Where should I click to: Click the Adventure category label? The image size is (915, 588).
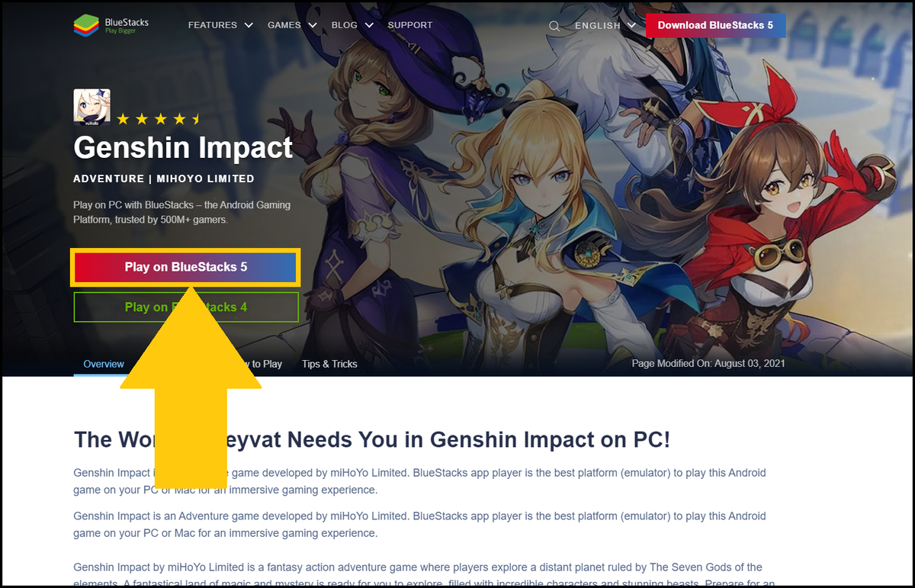[109, 178]
